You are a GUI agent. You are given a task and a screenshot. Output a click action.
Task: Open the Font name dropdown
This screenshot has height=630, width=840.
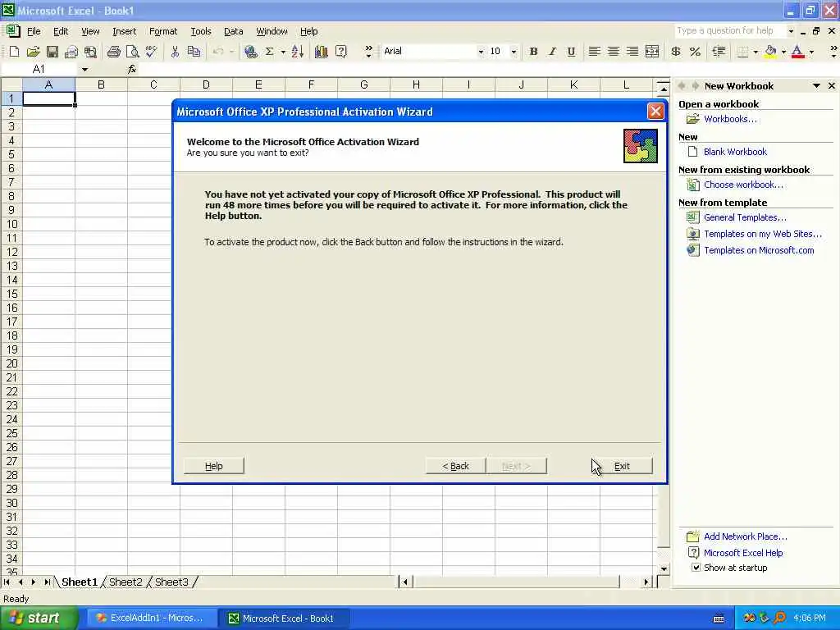481,52
